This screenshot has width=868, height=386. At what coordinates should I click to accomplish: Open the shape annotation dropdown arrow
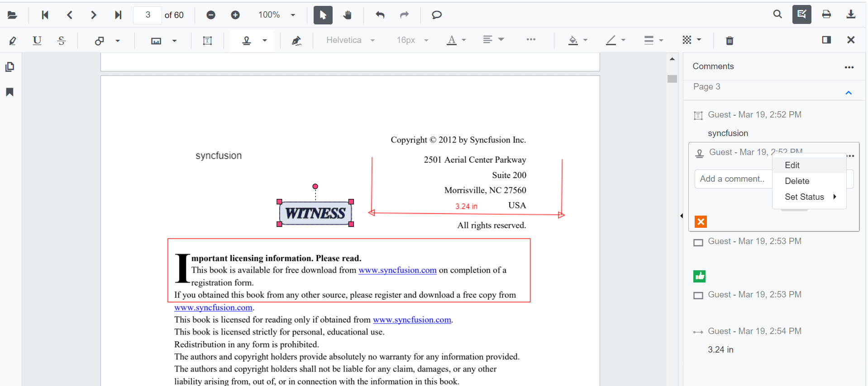pos(118,41)
